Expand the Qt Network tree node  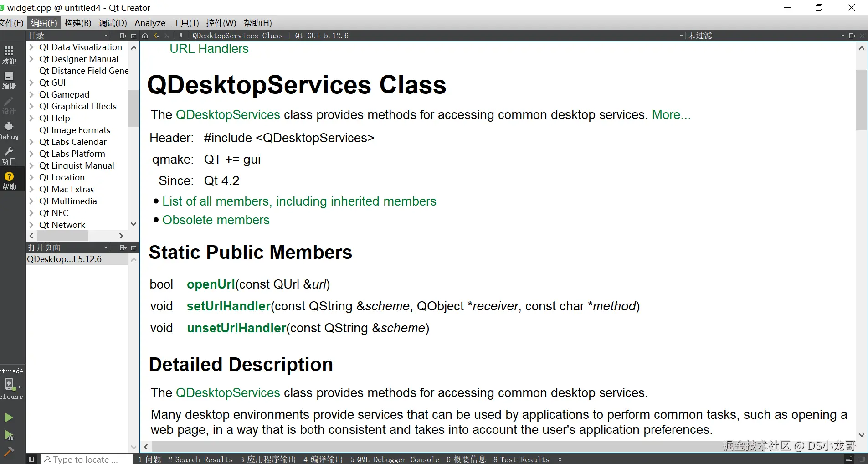31,225
